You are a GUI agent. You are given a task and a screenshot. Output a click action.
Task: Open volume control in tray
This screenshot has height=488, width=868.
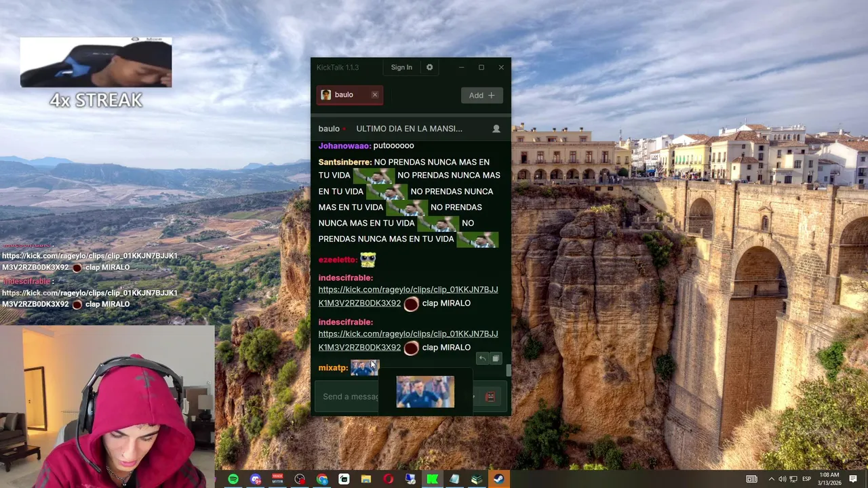[x=782, y=479]
